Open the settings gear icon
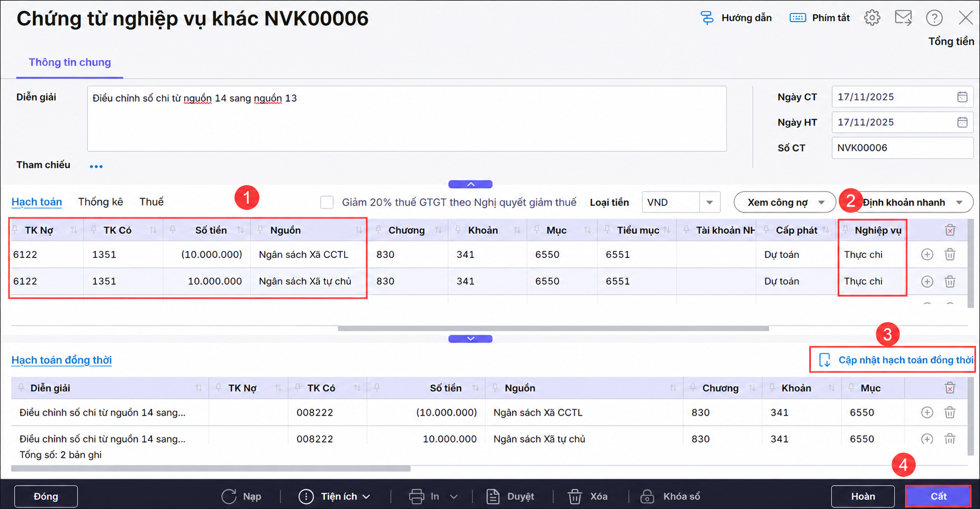The image size is (980, 509). 872,17
